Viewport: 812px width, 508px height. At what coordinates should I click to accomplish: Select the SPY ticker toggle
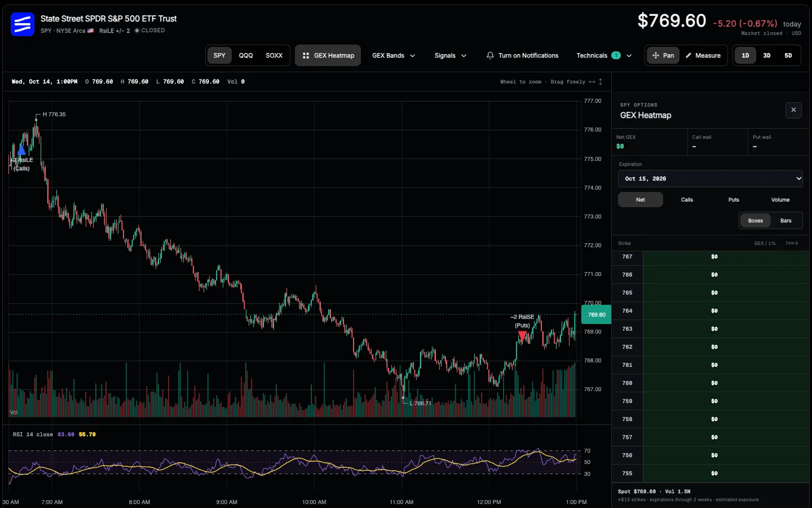pos(219,55)
